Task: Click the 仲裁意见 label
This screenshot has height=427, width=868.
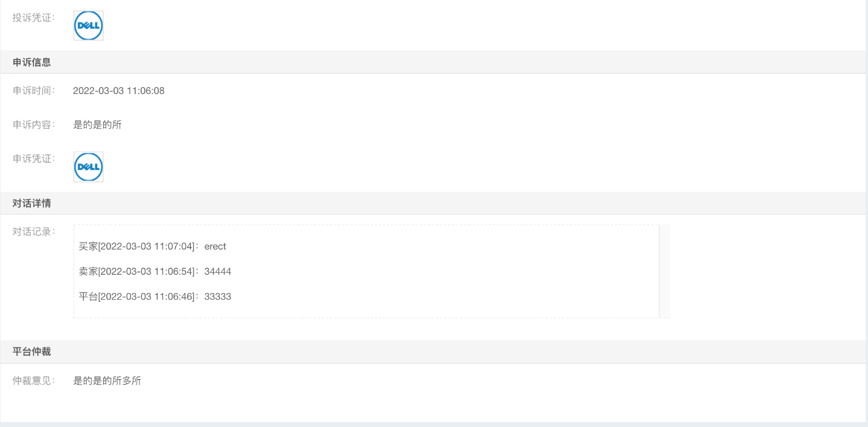Action: point(35,381)
